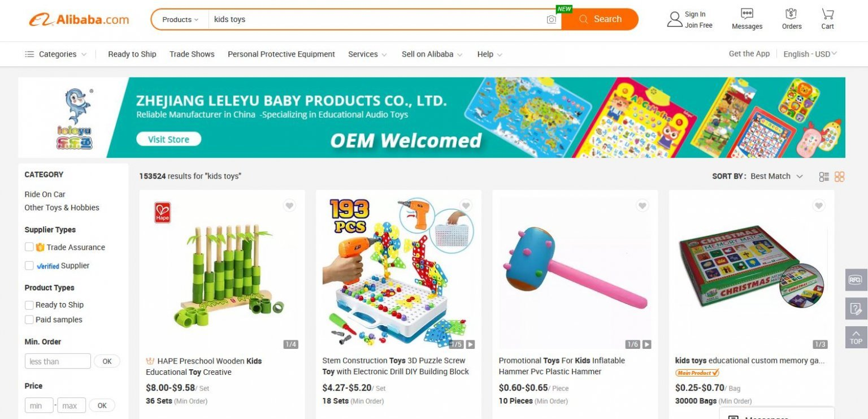The width and height of the screenshot is (868, 419).
Task: Click the TOP back-to-top icon
Action: (856, 337)
